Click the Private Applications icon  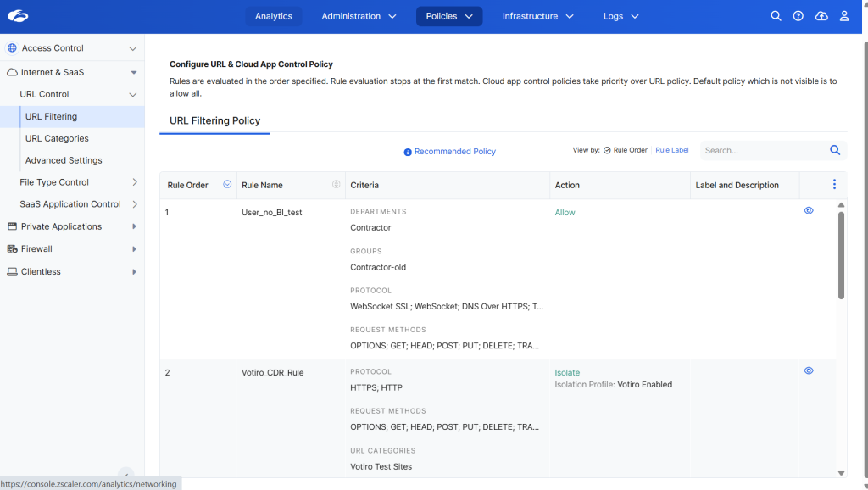coord(12,226)
